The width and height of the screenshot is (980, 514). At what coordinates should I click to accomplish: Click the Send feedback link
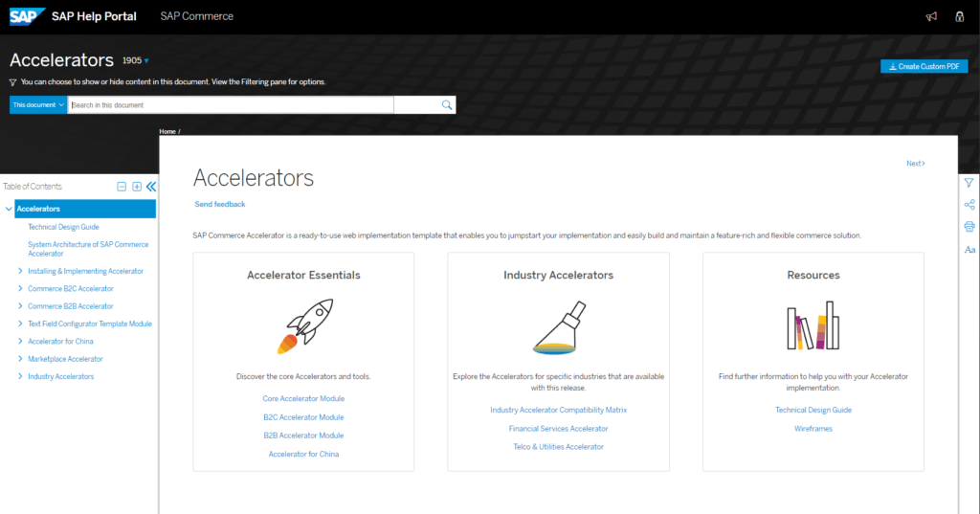(220, 205)
